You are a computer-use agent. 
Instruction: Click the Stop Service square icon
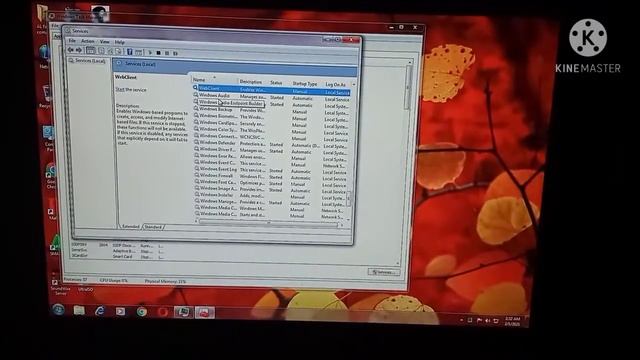pyautogui.click(x=158, y=53)
